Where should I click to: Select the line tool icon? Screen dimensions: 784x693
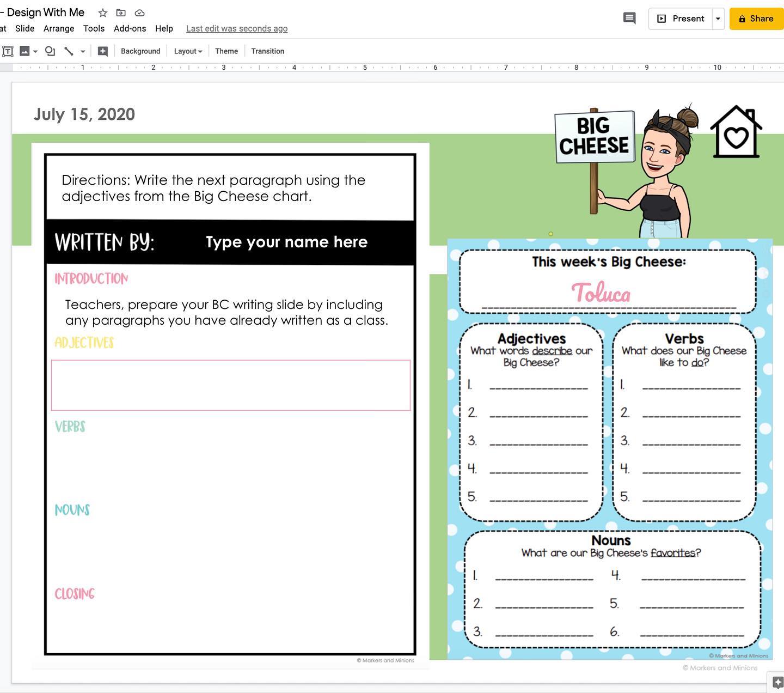point(69,51)
